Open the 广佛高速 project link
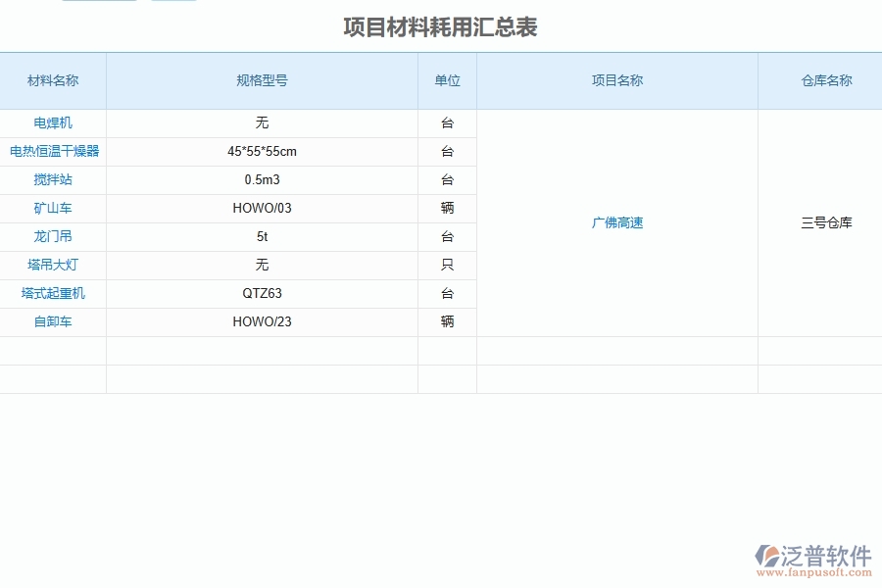Screen dimensions: 882x588 [615, 222]
